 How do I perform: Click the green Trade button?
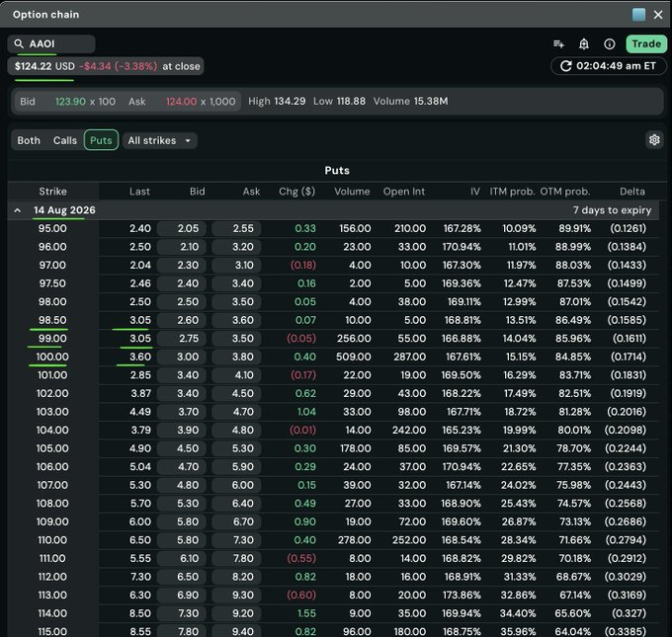pos(646,43)
